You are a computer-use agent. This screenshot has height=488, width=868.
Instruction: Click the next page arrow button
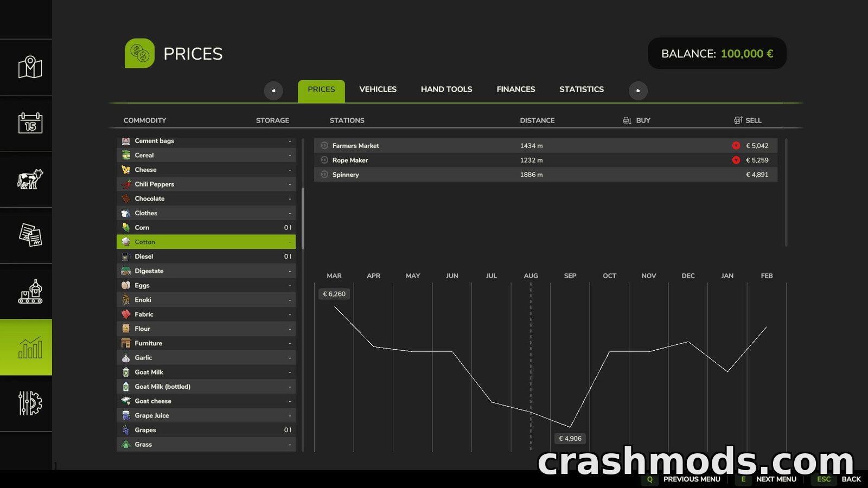638,91
